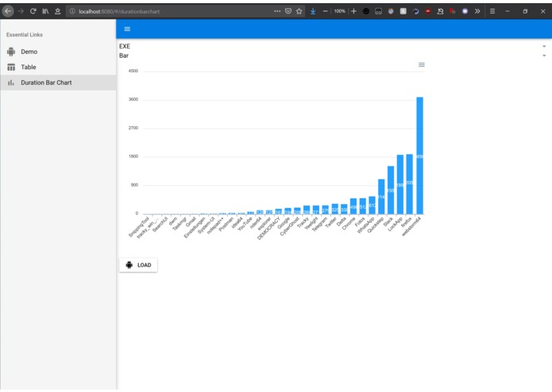
Task: Open the Table page link
Action: tap(58, 67)
